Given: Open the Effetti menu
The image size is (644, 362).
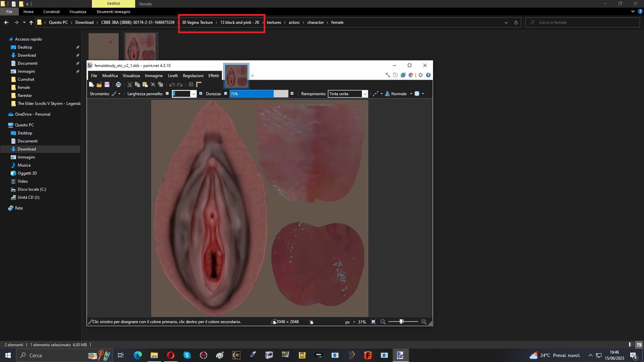Looking at the screenshot, I should [x=213, y=76].
